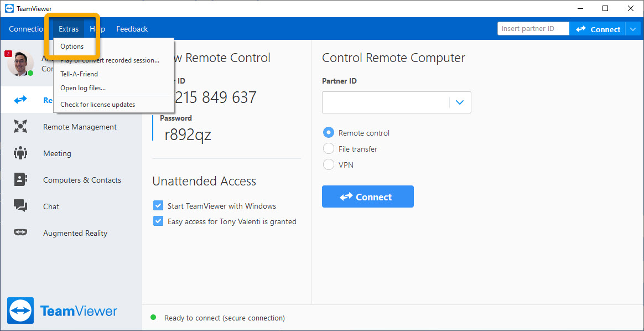Click the password r892qz text
The image size is (644, 331).
(188, 135)
